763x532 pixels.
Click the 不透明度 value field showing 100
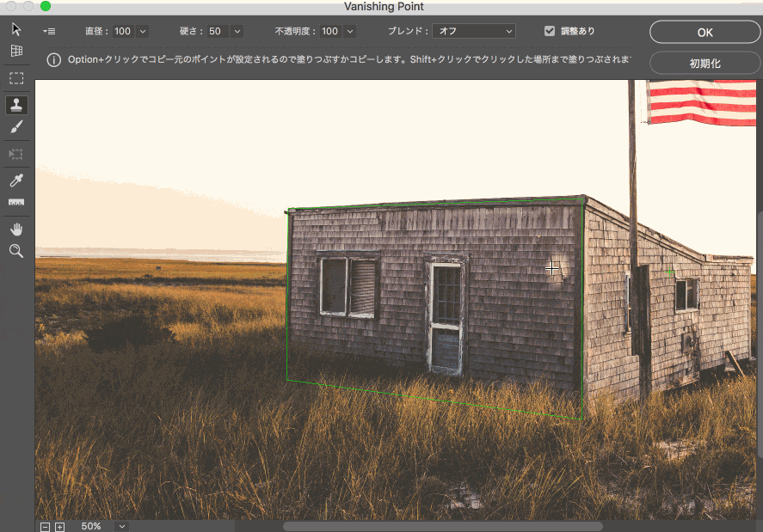(331, 31)
